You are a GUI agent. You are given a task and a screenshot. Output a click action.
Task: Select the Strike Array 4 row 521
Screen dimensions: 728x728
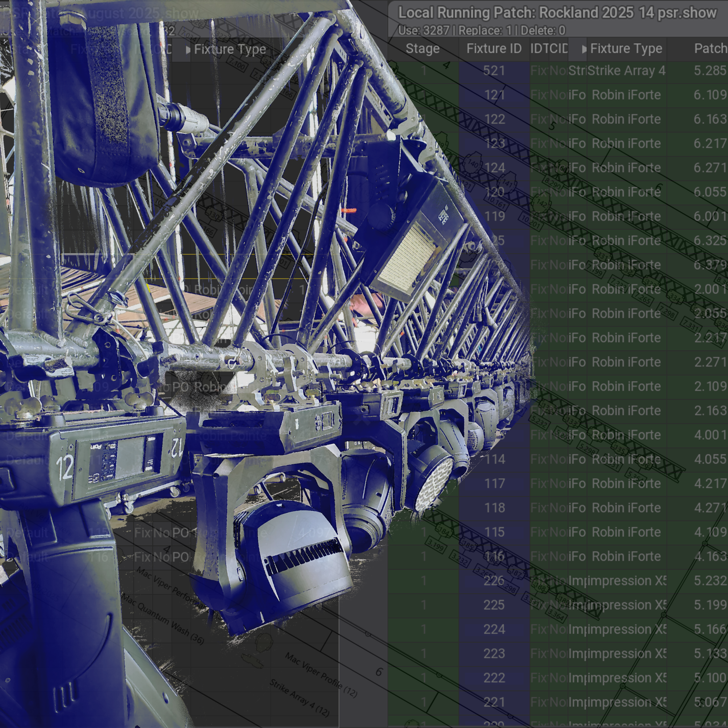[x=626, y=71]
